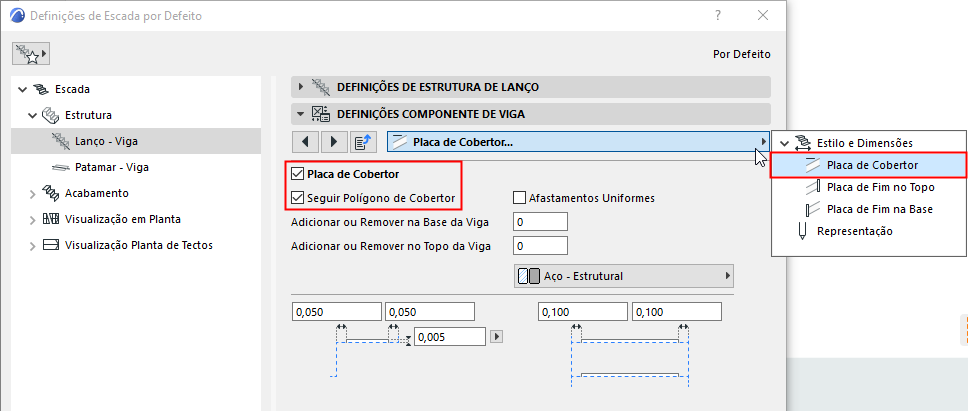Click the Representação pen icon

[802, 231]
